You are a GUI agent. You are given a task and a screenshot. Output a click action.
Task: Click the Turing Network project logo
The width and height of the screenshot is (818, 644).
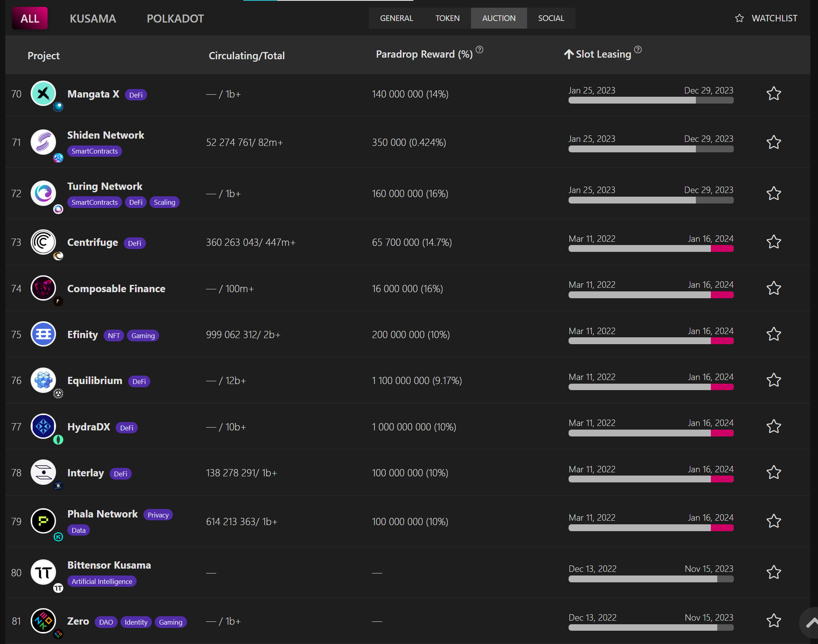[x=43, y=193]
